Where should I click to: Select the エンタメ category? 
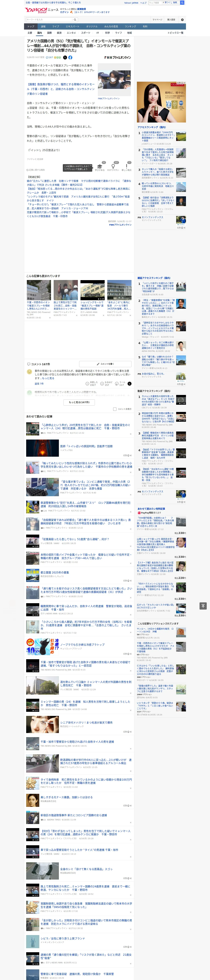coord(71,33)
